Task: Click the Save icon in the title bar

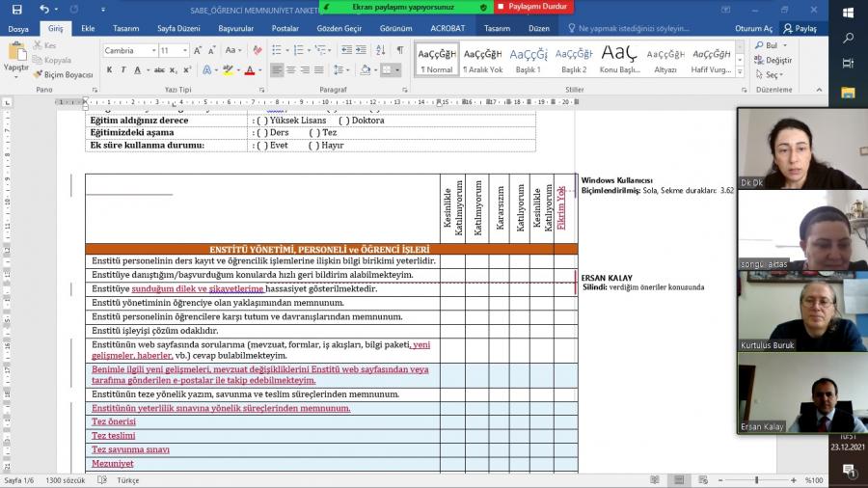Action: tap(16, 10)
